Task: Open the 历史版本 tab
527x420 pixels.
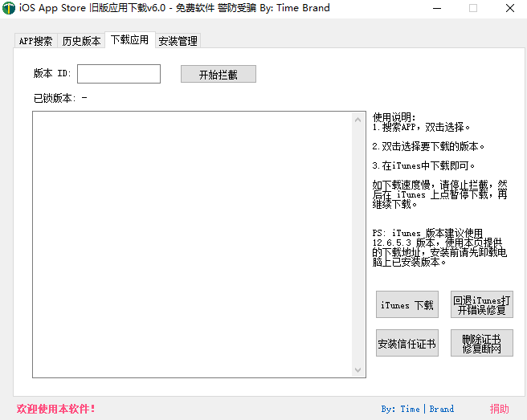Action: 81,41
